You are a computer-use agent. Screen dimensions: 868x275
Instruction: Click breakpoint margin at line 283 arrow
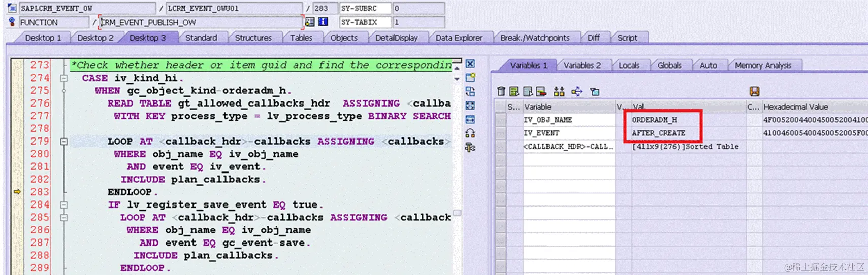click(17, 192)
